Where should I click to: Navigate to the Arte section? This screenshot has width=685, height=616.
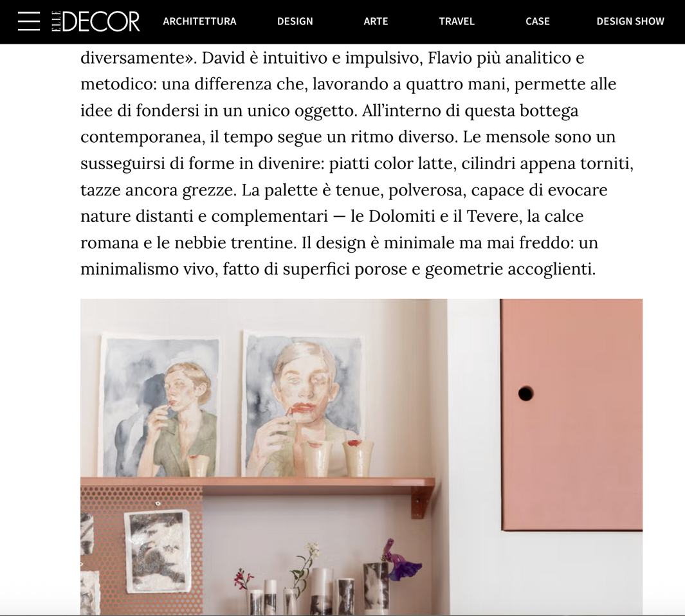click(x=376, y=21)
